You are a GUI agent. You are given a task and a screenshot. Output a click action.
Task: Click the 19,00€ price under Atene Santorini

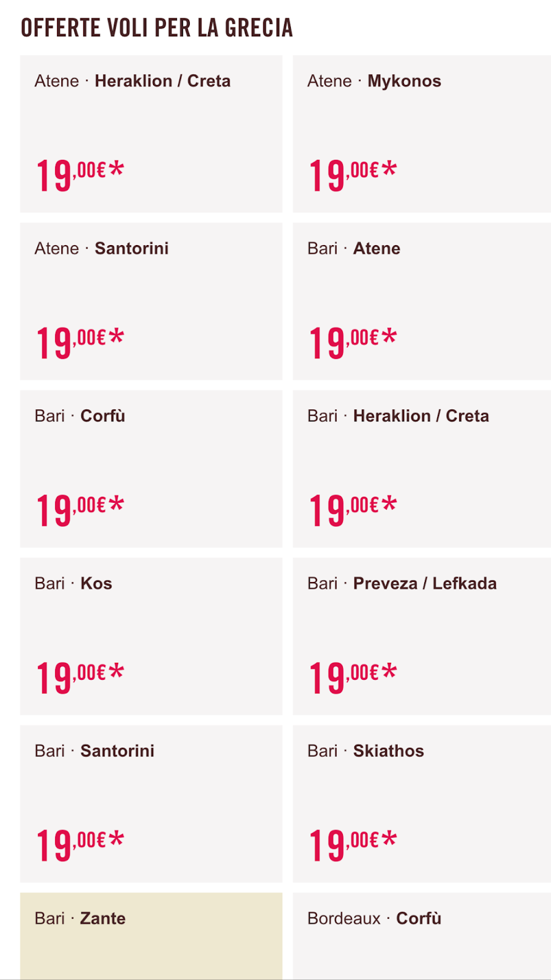click(80, 342)
